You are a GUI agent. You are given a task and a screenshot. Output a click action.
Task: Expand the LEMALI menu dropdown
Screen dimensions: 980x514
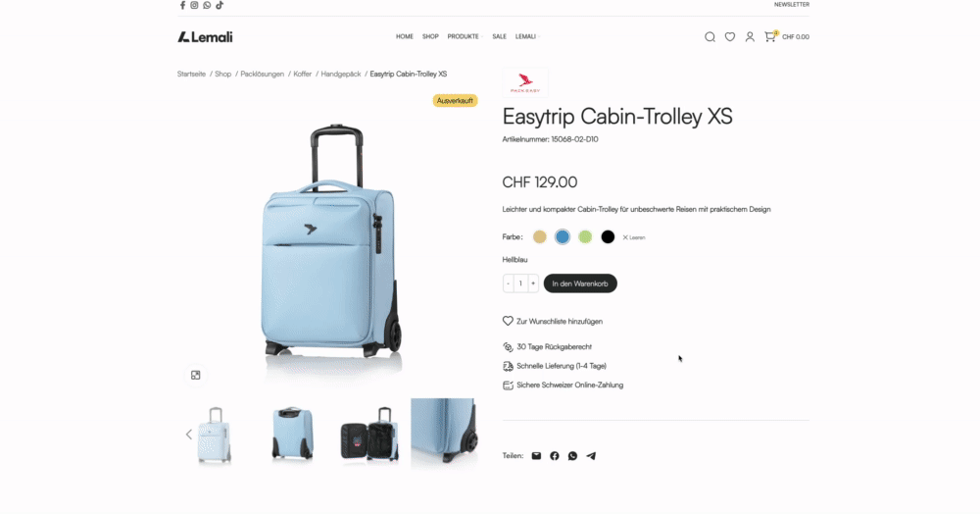click(527, 37)
